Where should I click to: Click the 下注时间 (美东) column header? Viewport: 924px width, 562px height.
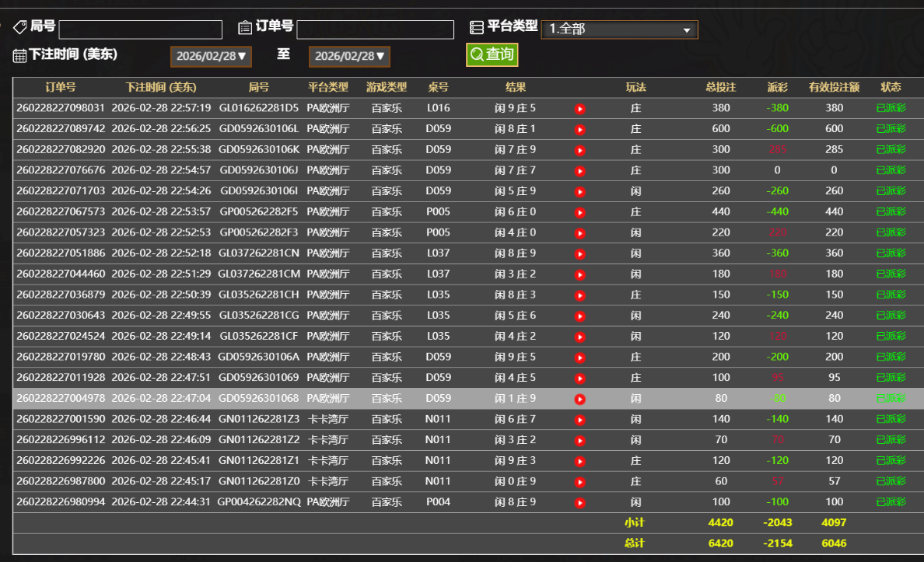162,88
